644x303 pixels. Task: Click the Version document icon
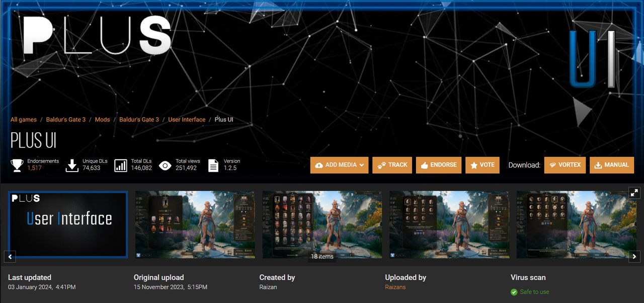click(213, 165)
